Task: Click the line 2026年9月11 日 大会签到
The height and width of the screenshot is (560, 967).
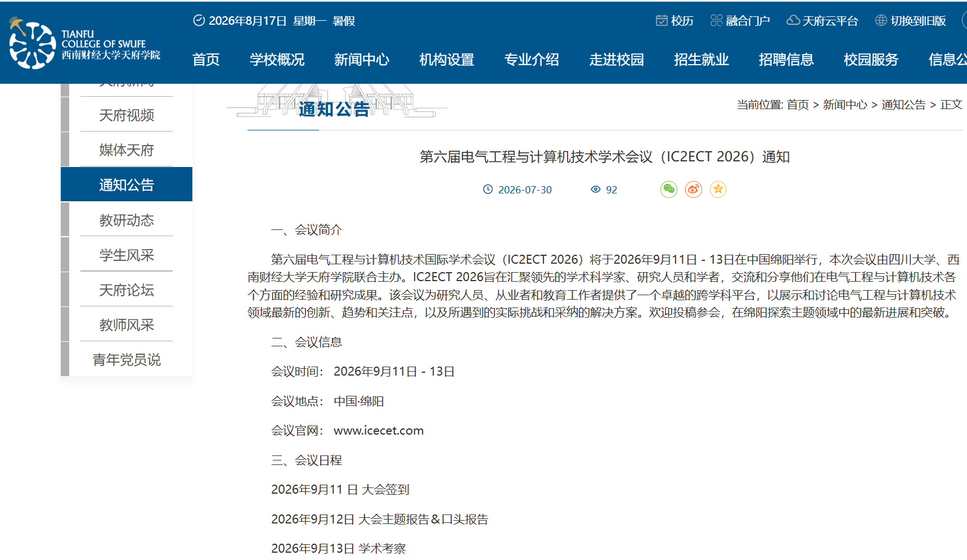Action: pyautogui.click(x=340, y=490)
